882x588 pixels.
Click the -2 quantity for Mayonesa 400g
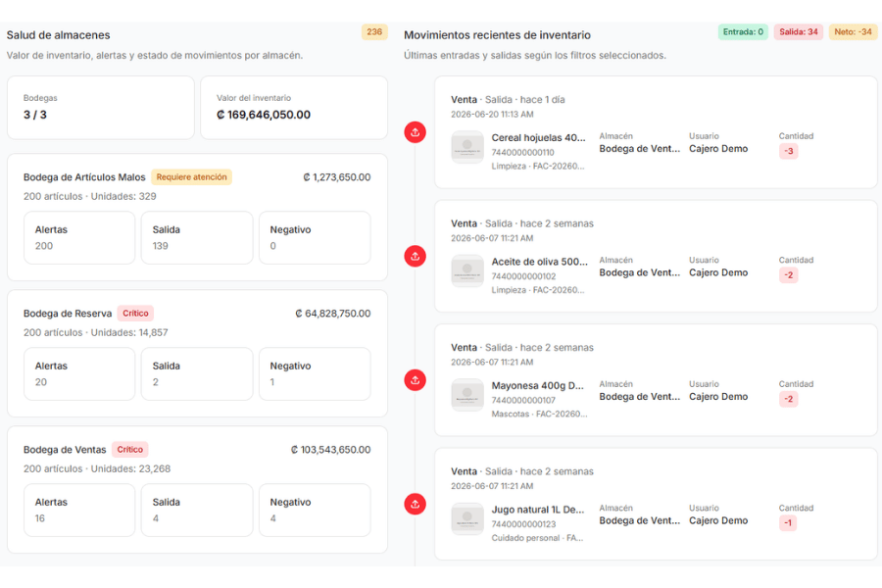789,399
